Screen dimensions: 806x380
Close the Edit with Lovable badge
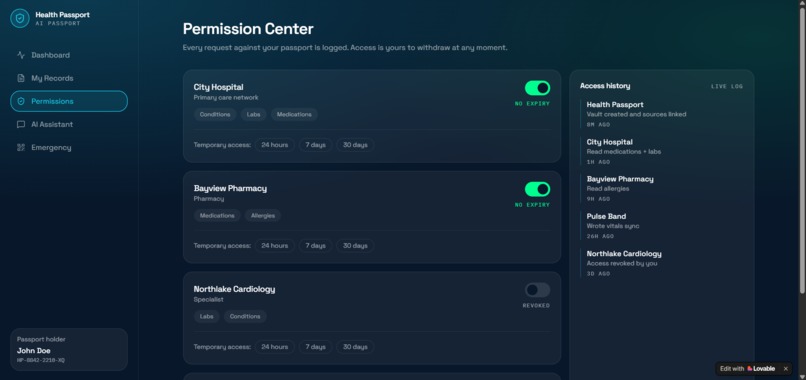pyautogui.click(x=785, y=369)
